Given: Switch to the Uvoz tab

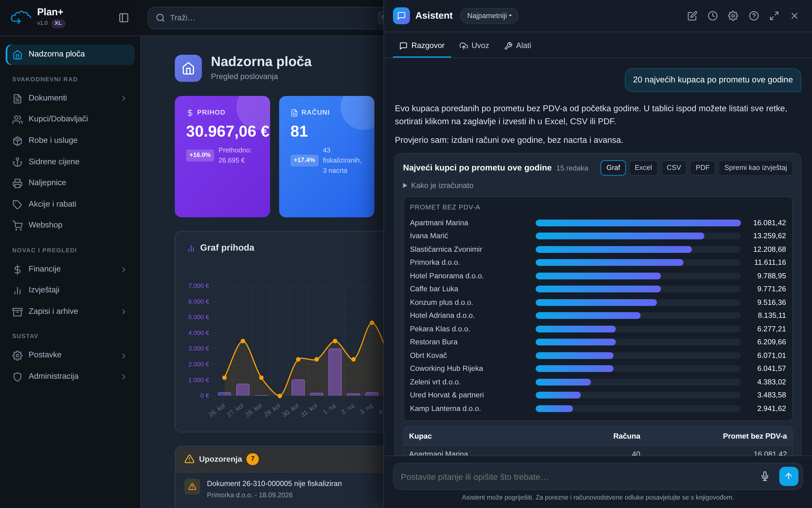Looking at the screenshot, I should tap(474, 46).
